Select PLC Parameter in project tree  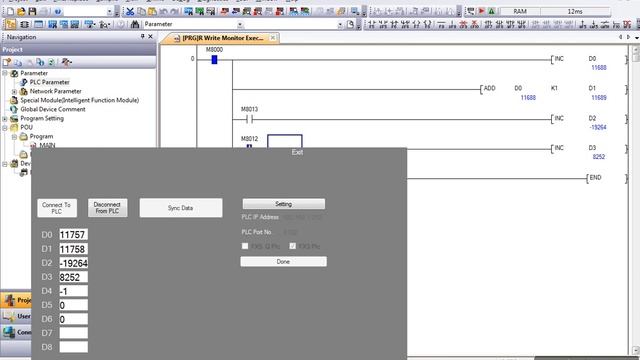[x=49, y=82]
